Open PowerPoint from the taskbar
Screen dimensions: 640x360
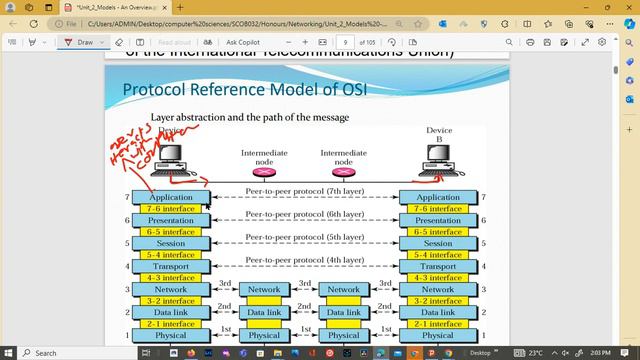click(431, 353)
